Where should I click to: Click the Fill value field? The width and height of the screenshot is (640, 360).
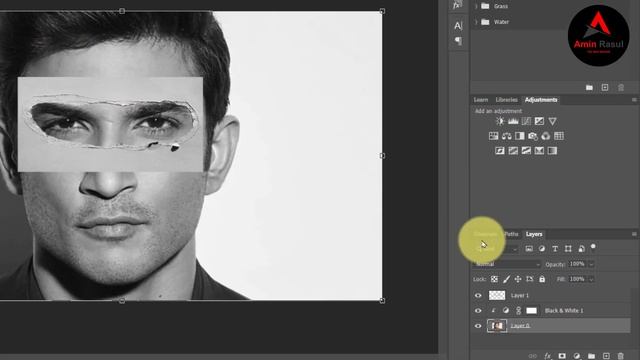point(577,279)
